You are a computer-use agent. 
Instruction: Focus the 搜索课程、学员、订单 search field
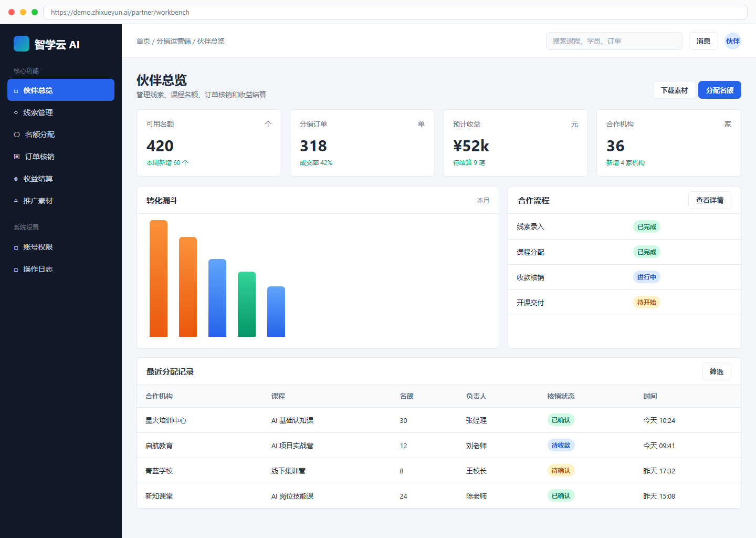(614, 41)
